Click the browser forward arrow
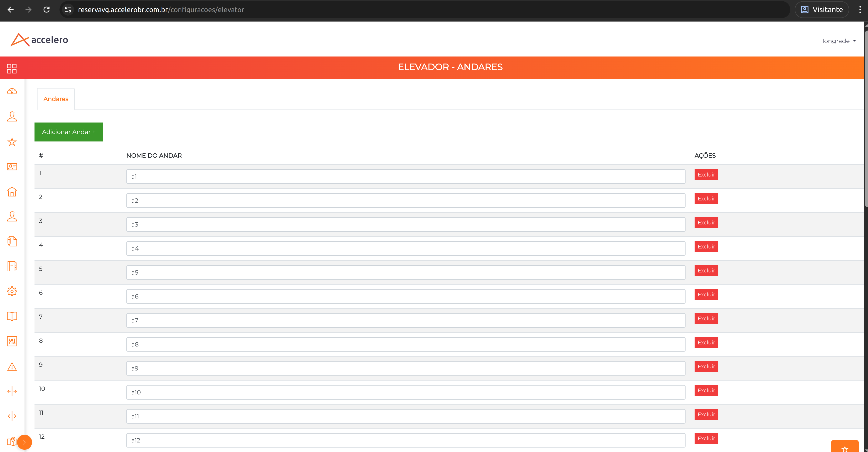868x452 pixels. pos(28,10)
